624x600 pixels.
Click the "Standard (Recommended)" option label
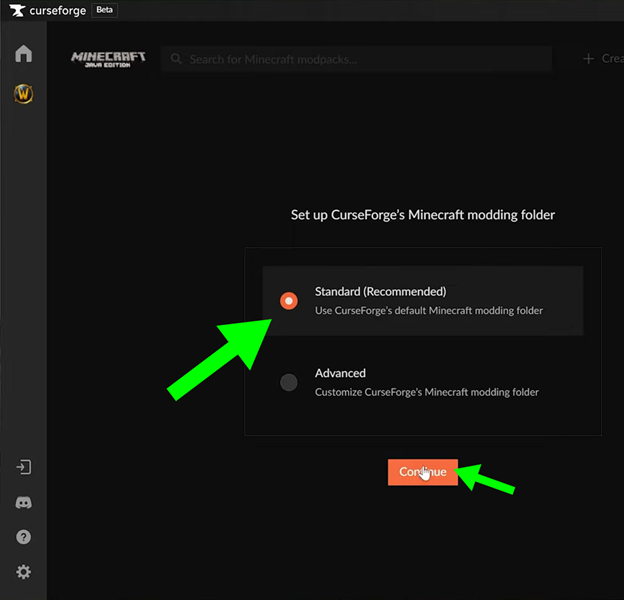pyautogui.click(x=380, y=292)
